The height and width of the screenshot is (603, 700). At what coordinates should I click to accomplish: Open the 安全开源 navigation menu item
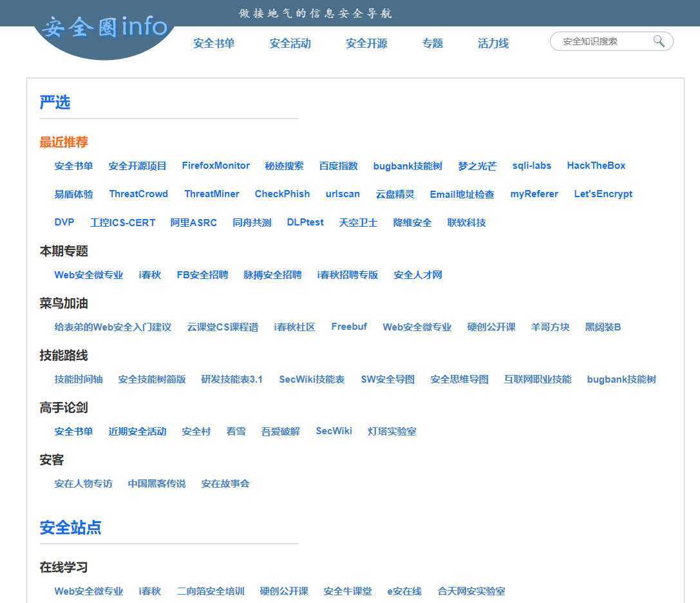coord(366,43)
